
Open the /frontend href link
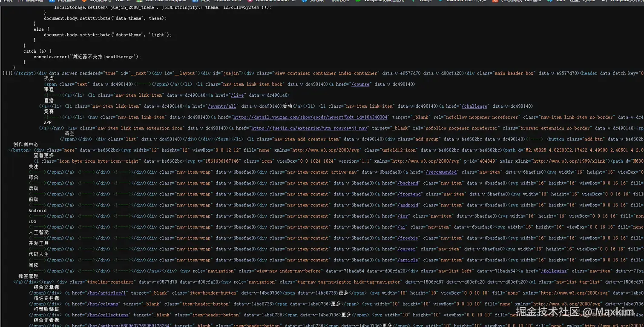pyautogui.click(x=409, y=195)
